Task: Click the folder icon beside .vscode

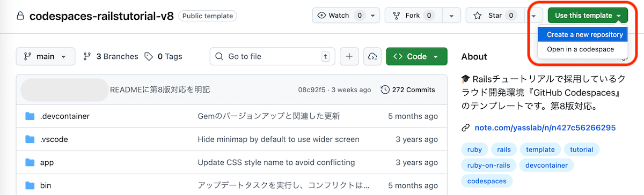Action: (x=30, y=139)
